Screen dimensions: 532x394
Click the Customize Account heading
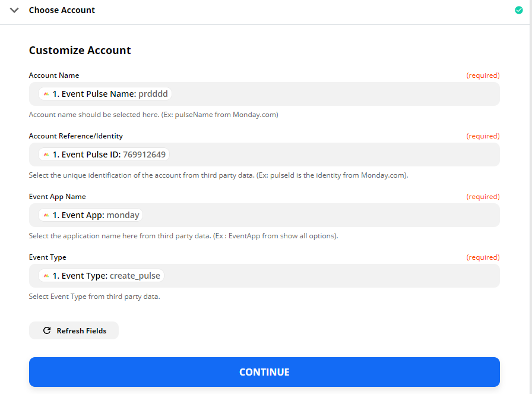pyautogui.click(x=80, y=51)
